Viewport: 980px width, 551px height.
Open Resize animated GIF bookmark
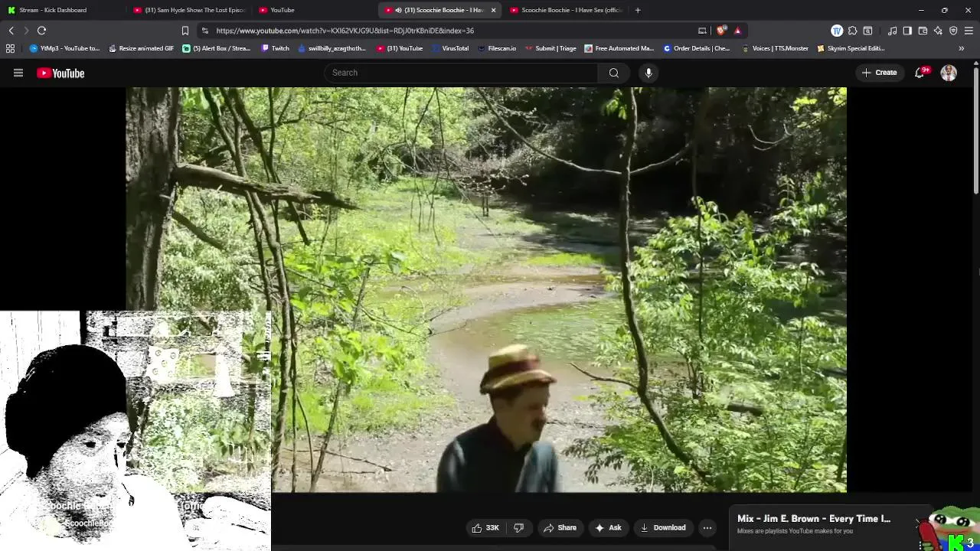pos(142,48)
